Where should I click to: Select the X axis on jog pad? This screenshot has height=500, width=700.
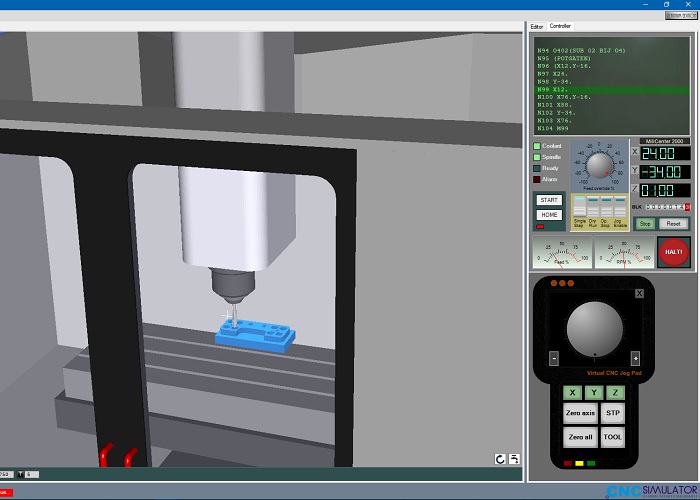(x=572, y=393)
